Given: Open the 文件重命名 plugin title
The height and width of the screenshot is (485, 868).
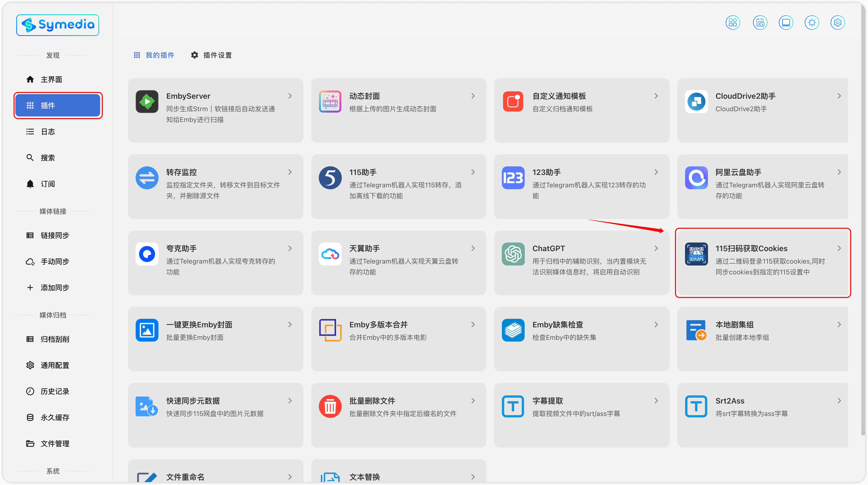Looking at the screenshot, I should 185,477.
